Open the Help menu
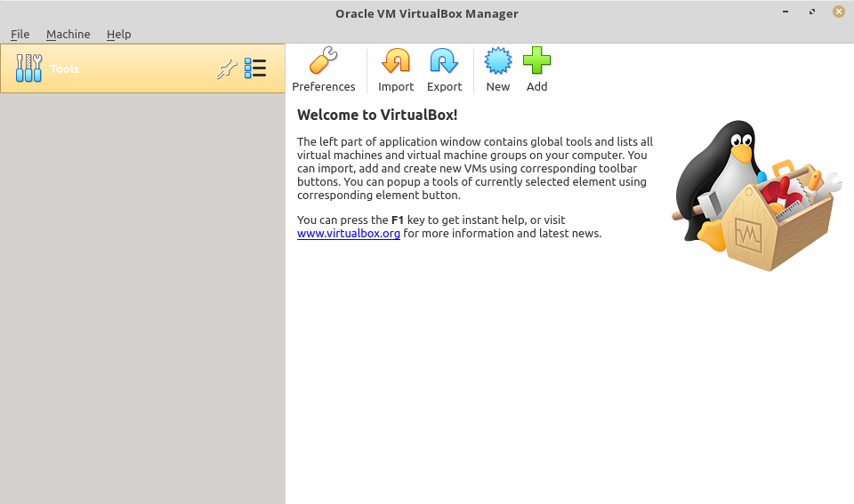854x504 pixels. [118, 35]
